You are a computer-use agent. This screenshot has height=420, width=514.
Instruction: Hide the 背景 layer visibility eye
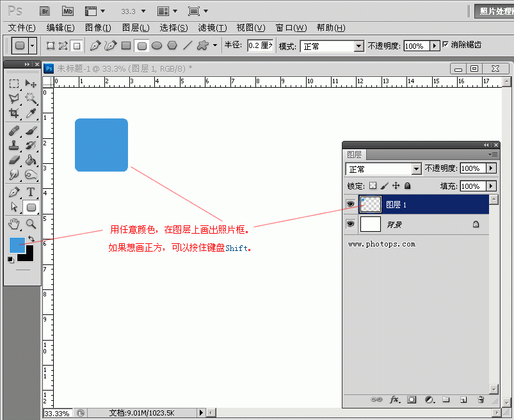pyautogui.click(x=350, y=223)
